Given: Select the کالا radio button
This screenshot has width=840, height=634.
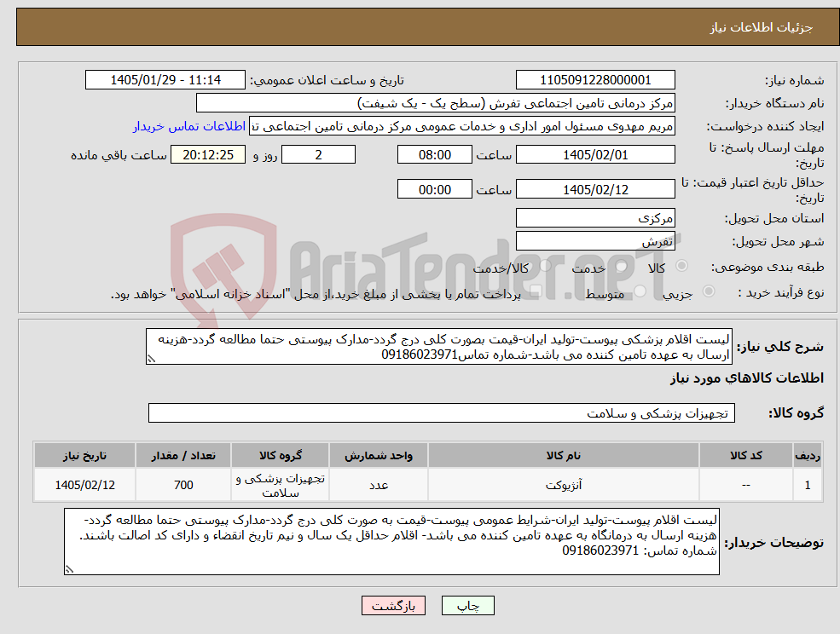Looking at the screenshot, I should [x=682, y=266].
